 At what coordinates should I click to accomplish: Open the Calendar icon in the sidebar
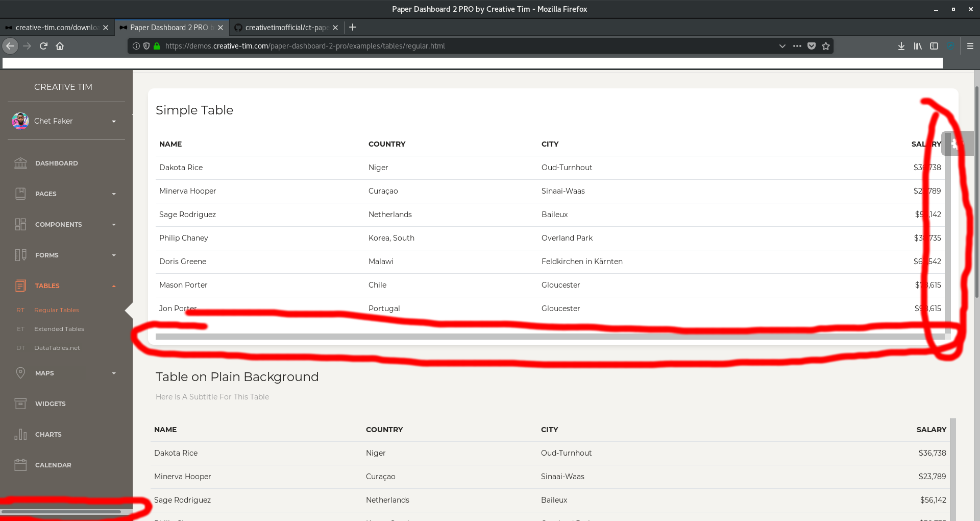[x=20, y=465]
